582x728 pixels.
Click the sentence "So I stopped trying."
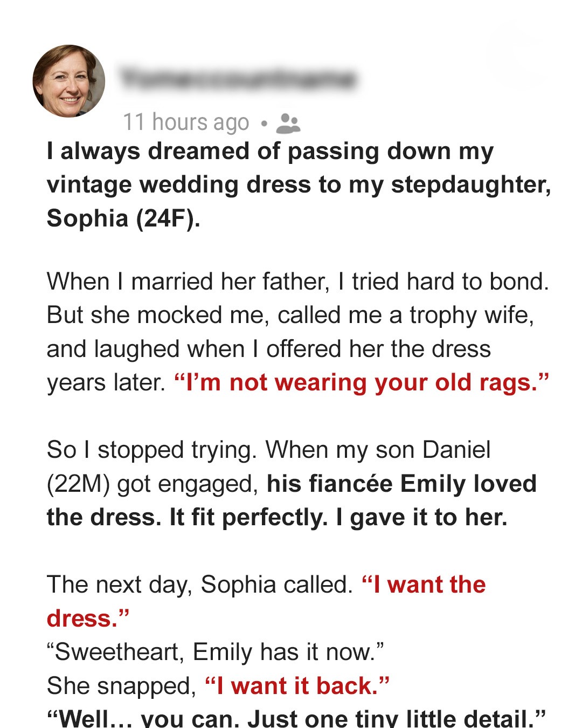tap(151, 450)
